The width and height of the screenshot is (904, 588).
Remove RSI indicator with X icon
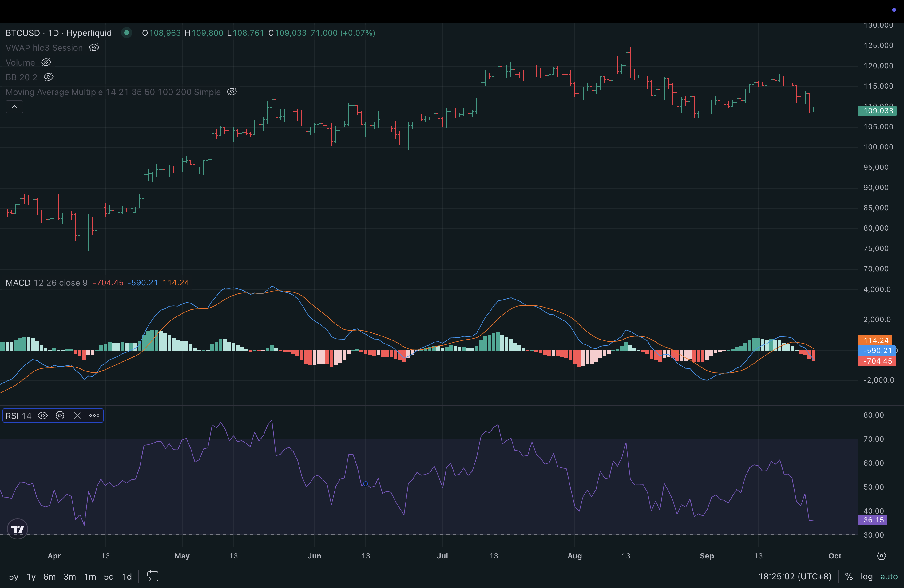77,415
